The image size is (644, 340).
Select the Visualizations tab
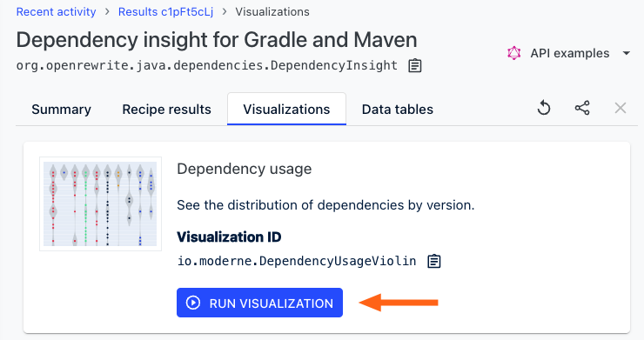(286, 110)
